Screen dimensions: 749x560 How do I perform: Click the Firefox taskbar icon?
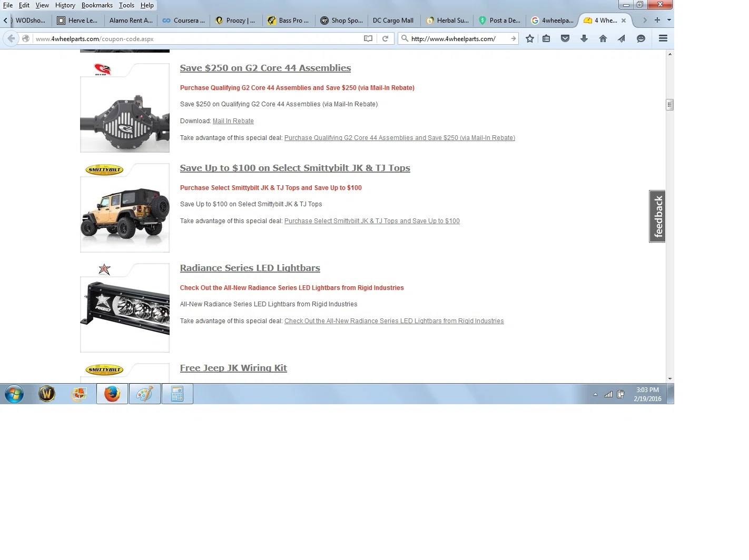pos(112,394)
